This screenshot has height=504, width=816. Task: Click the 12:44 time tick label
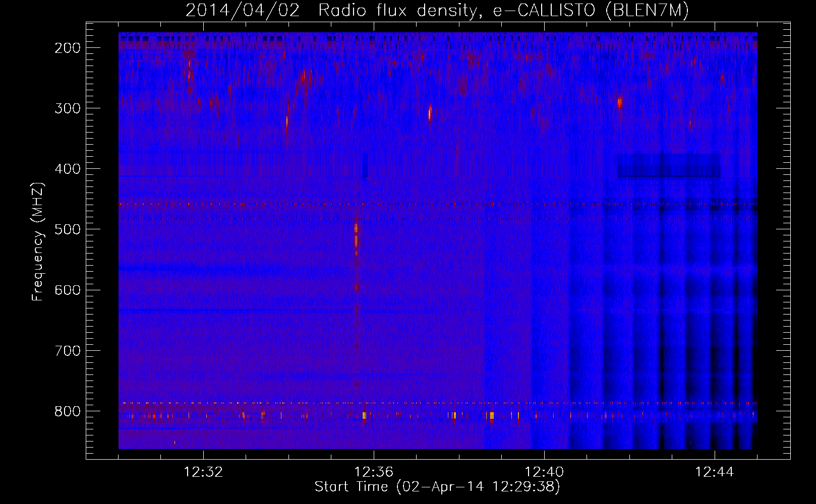[x=714, y=472]
